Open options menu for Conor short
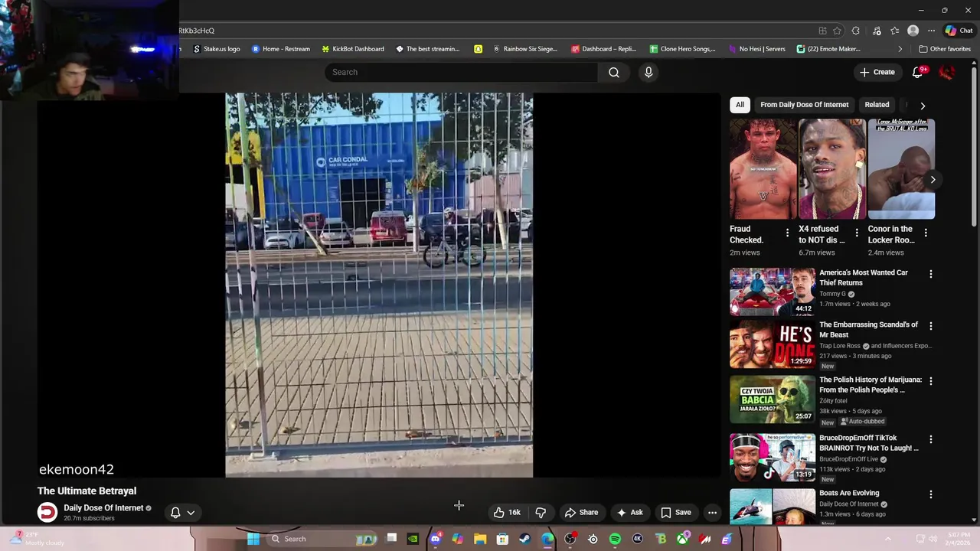 pos(926,233)
